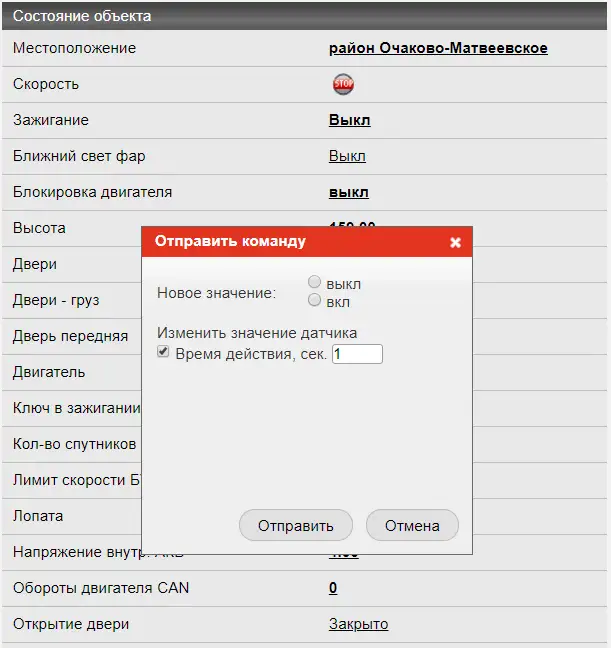Select the выкл radio option
611x648 pixels.
pos(315,283)
